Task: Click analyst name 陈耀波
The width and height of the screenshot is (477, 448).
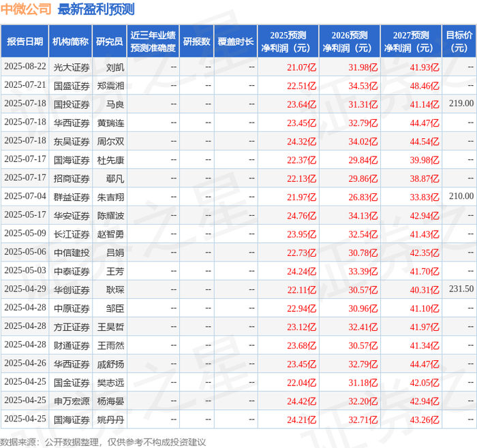Action: (x=110, y=216)
